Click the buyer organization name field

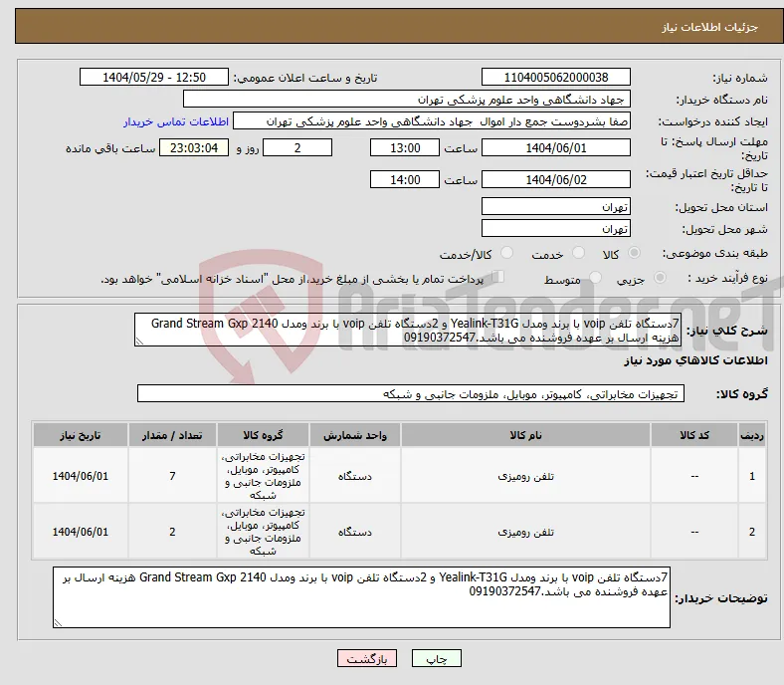click(x=407, y=100)
